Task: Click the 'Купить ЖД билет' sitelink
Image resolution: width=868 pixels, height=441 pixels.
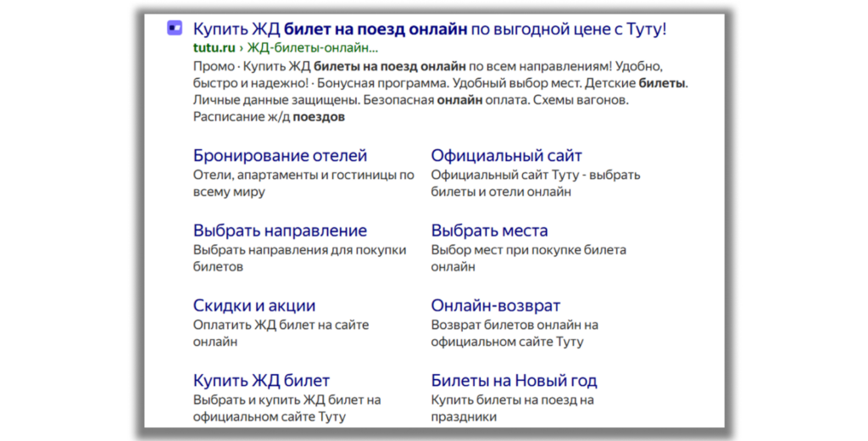Action: (261, 380)
